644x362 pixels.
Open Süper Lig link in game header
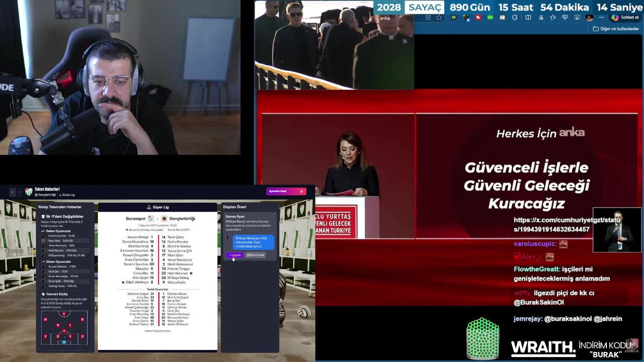[67, 195]
